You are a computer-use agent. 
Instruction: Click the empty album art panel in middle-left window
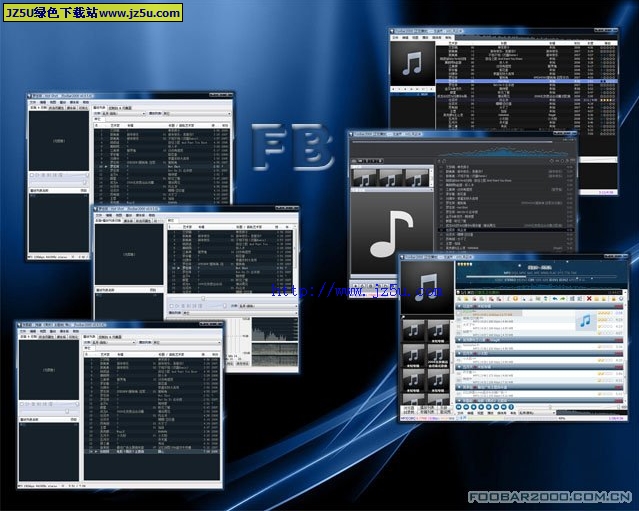[x=129, y=254]
